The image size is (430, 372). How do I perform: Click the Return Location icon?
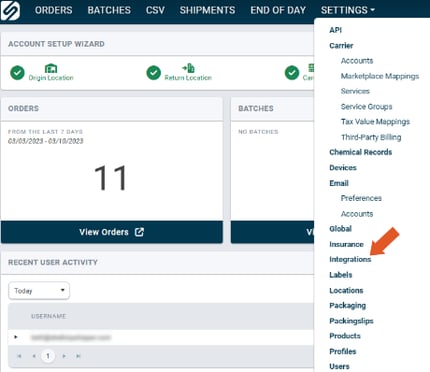[x=188, y=68]
